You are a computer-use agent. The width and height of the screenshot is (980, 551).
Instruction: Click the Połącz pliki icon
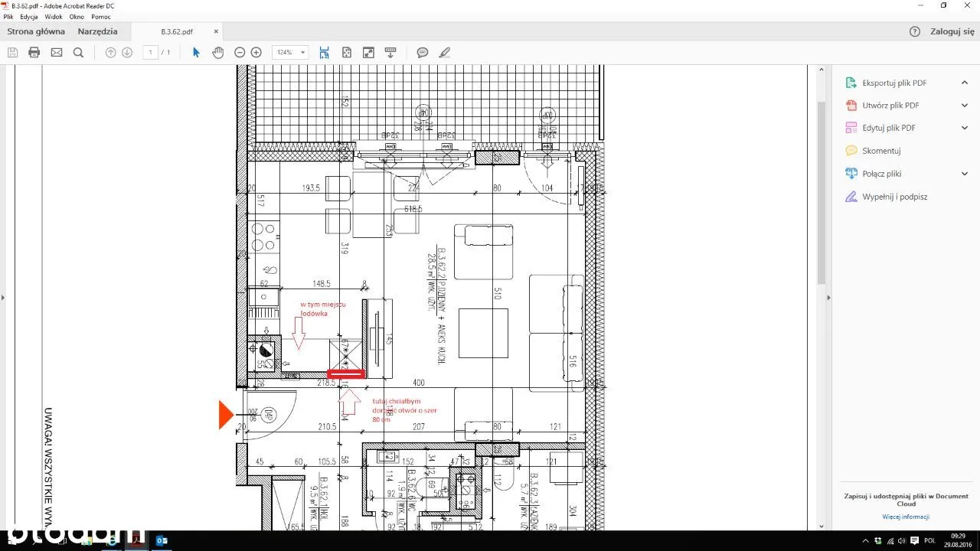851,174
